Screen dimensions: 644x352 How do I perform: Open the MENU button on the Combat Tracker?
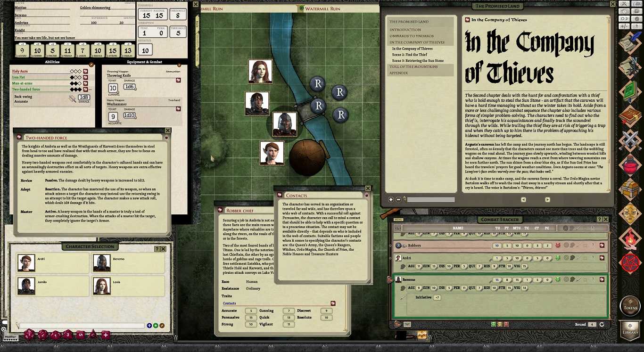coord(398,219)
